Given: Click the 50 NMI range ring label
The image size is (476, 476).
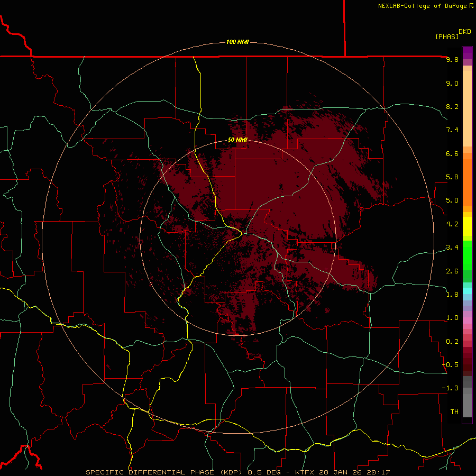Looking at the screenshot, I should click(x=237, y=140).
